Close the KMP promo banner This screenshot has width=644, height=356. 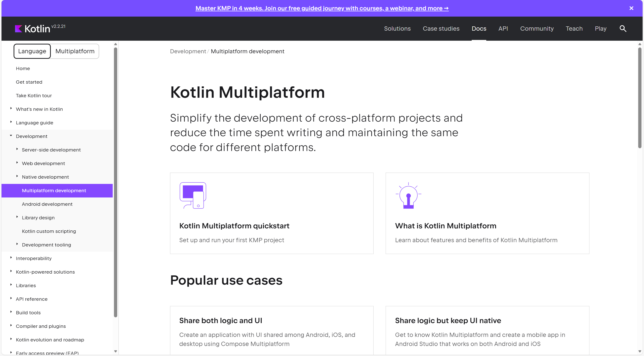(631, 8)
